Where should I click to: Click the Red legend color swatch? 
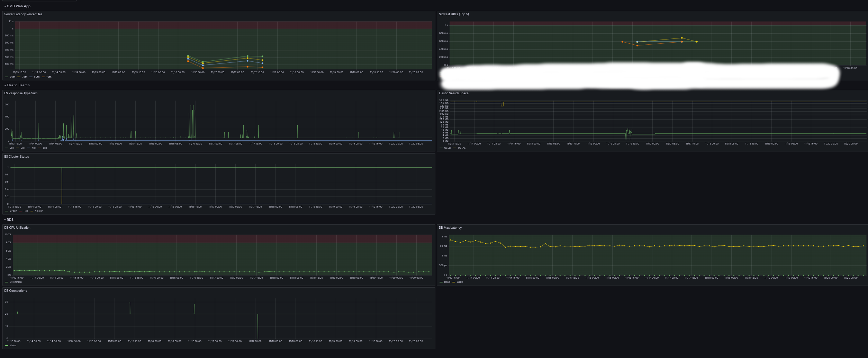tap(21, 211)
